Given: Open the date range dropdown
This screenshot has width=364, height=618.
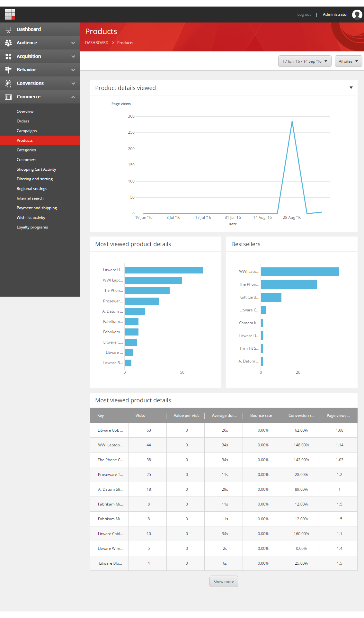Looking at the screenshot, I should tap(305, 61).
